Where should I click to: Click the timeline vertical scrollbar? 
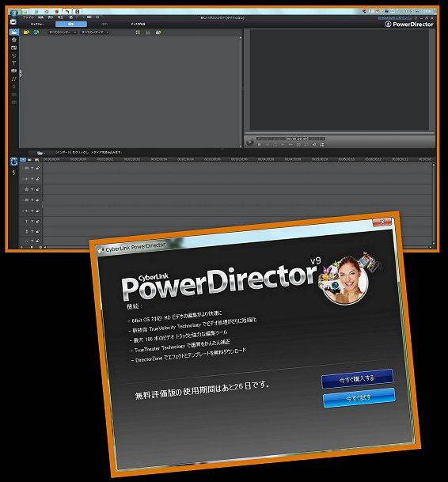(434, 205)
